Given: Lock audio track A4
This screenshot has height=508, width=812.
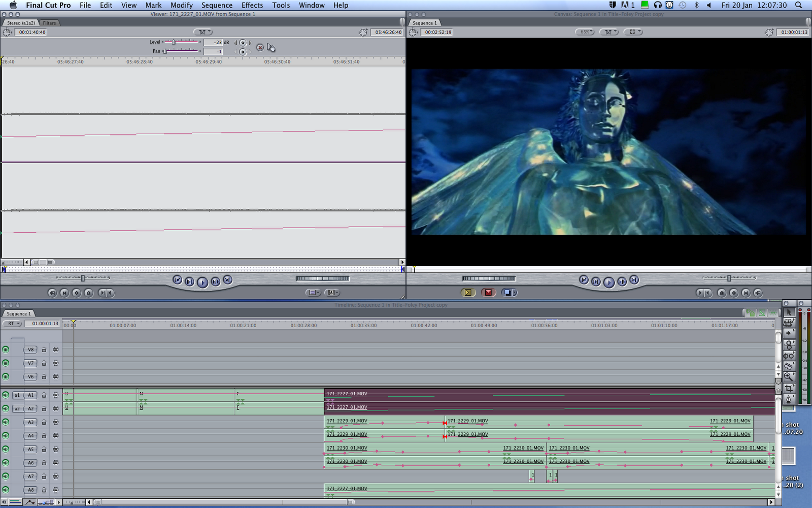Looking at the screenshot, I should [44, 436].
